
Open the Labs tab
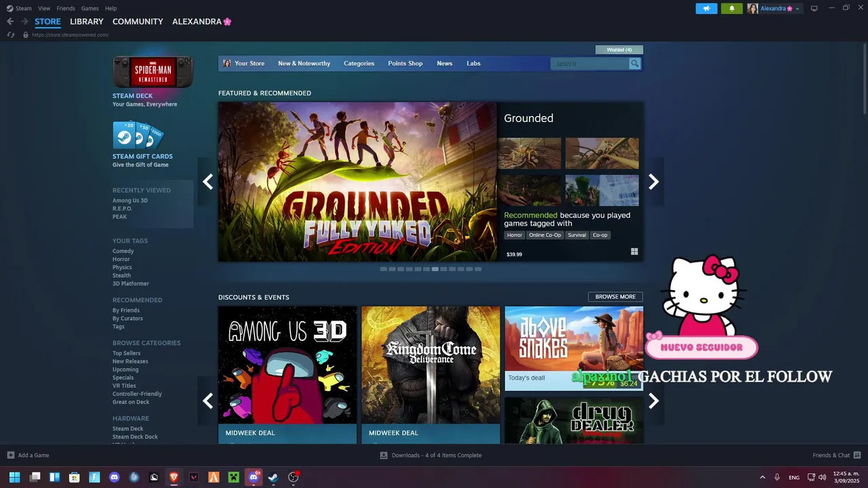[x=473, y=64]
